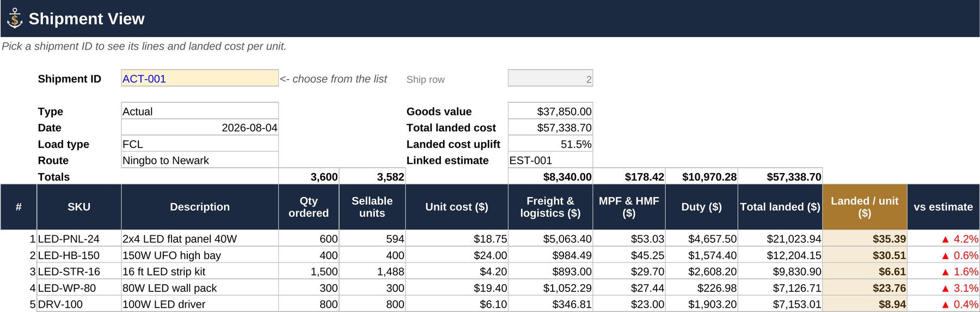The image size is (980, 312).
Task: Click freight cell $5,063.40
Action: pos(550,238)
